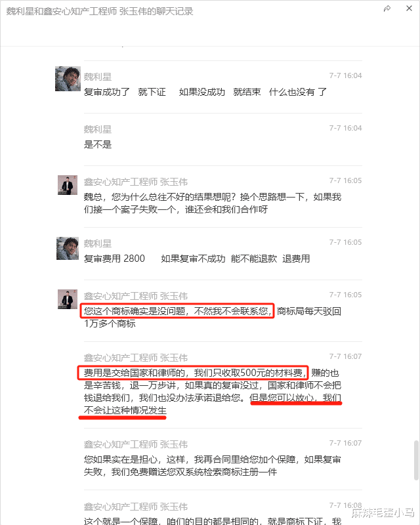Click underlined text 不会让这种情况发生
420x525 pixels.
pos(125,410)
